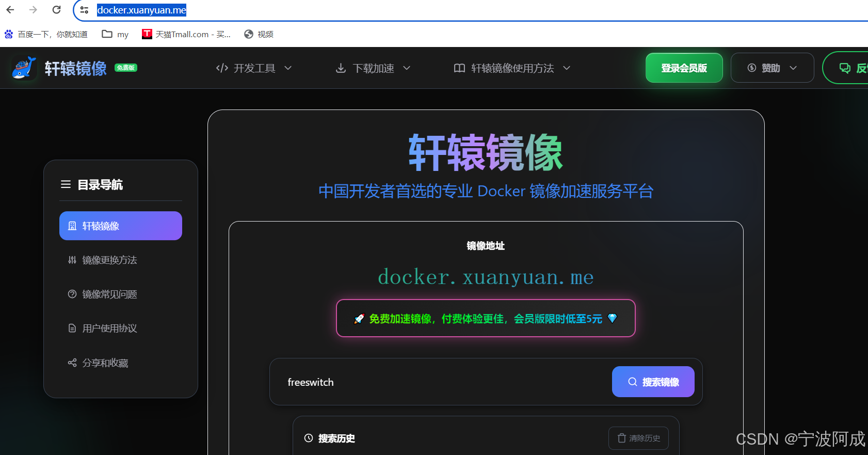Click the book icon beside 轩辕镜像使用方法

coord(459,68)
